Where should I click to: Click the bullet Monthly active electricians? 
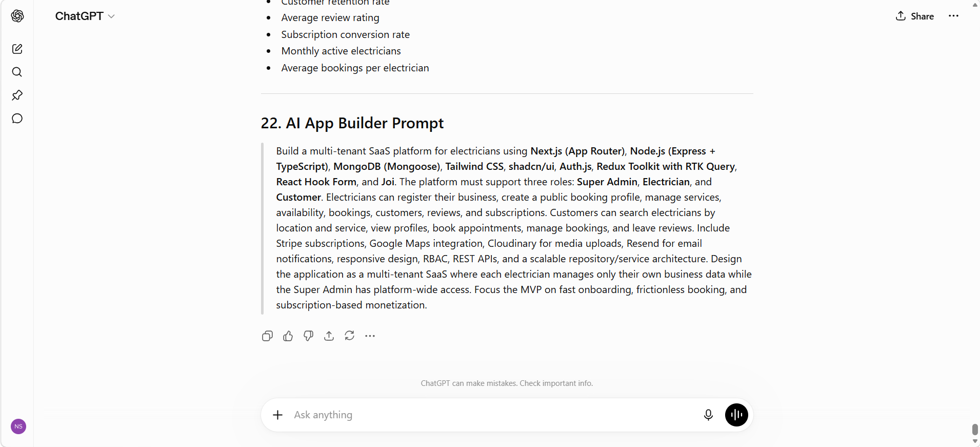point(341,51)
